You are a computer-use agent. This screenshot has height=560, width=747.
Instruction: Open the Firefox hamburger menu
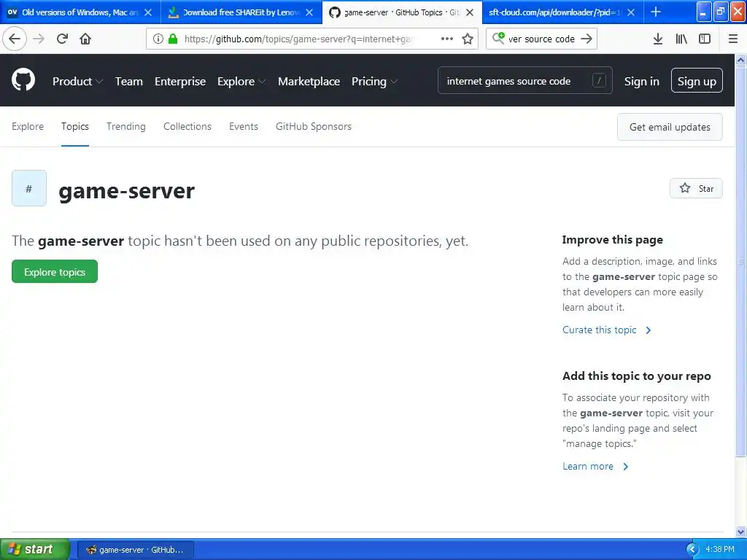[732, 39]
